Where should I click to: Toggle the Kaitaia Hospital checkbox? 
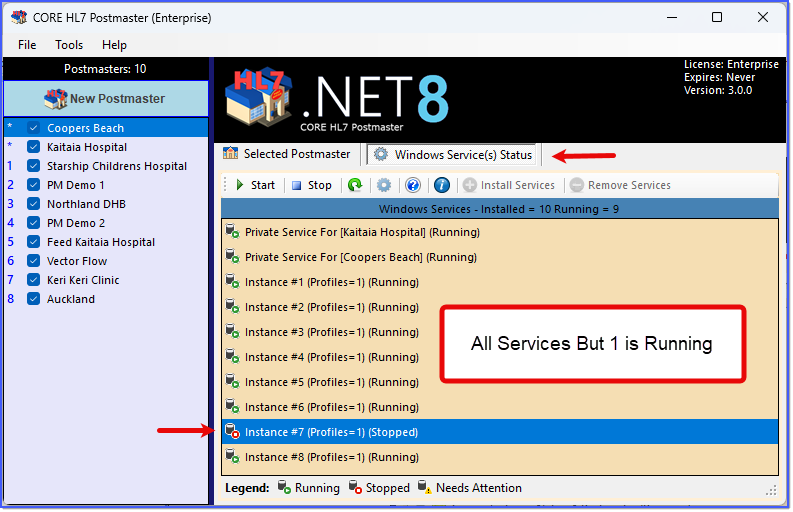[33, 147]
